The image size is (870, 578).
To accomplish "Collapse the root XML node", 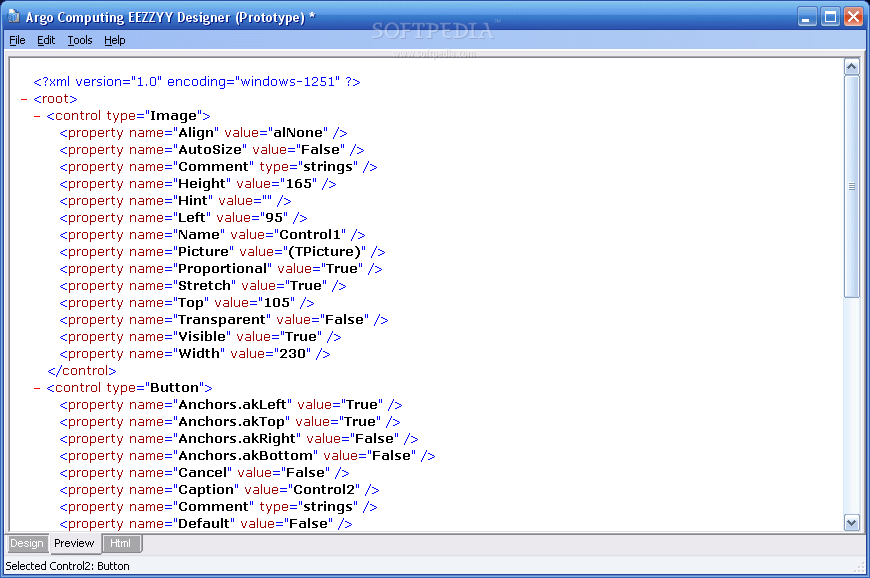I will [x=24, y=99].
